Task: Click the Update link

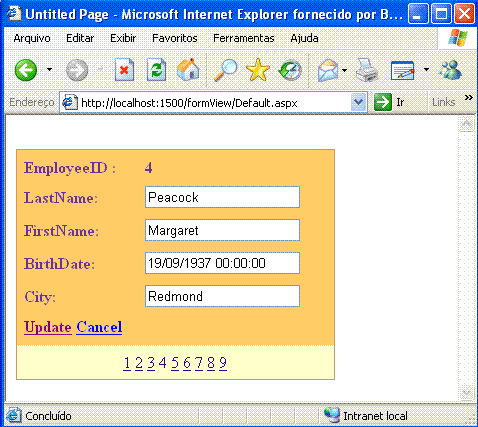Action: (48, 327)
